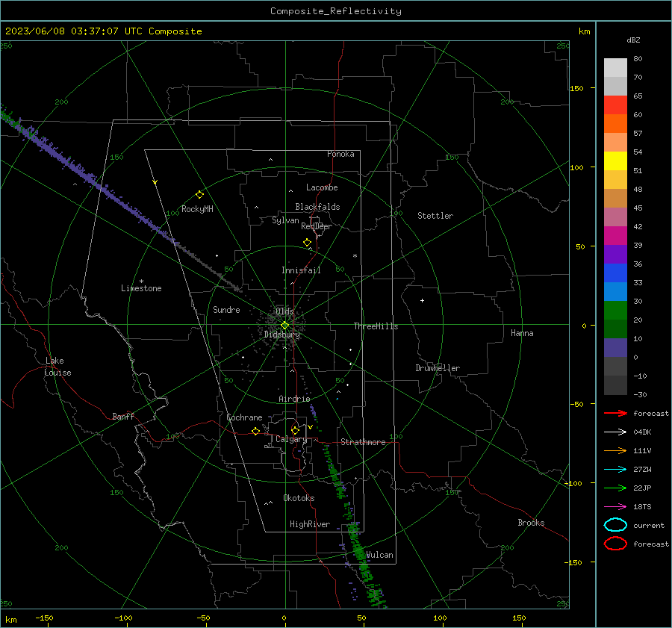
Task: Click the yellow diamond marker above Calgary
Action: 295,430
